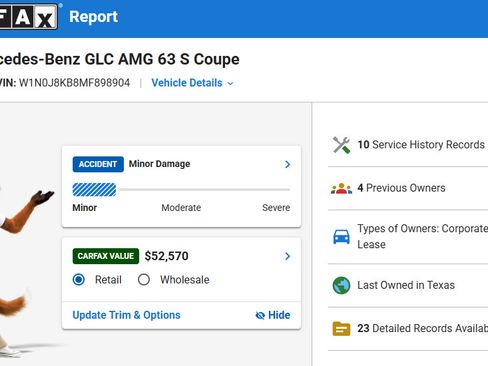Click the blue car owner type icon
Viewport: 488px width, 366px height.
click(x=341, y=237)
